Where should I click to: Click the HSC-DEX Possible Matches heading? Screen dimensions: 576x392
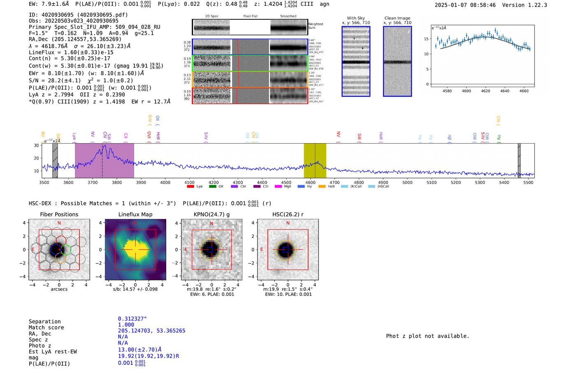pyautogui.click(x=102, y=204)
